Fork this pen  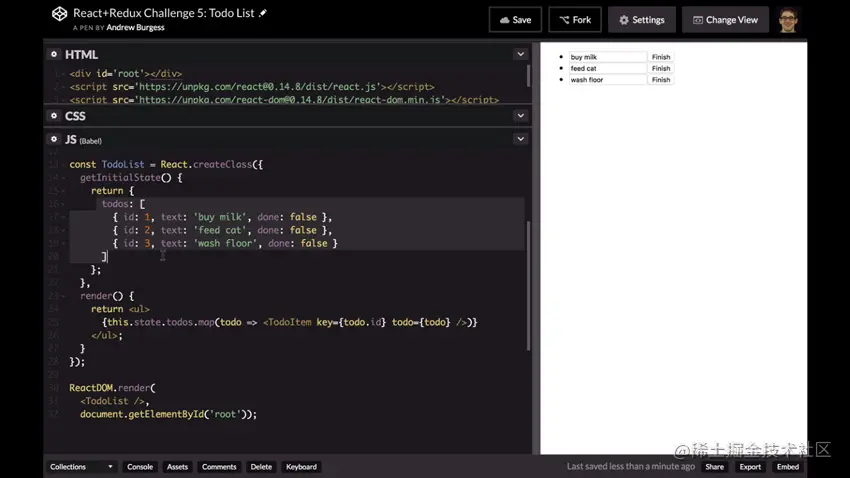tap(575, 20)
